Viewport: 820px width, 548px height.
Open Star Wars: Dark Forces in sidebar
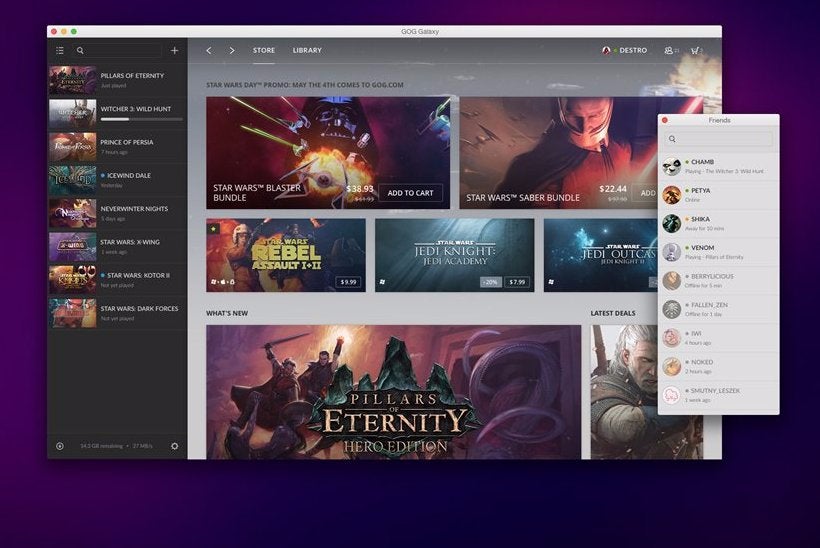(117, 313)
